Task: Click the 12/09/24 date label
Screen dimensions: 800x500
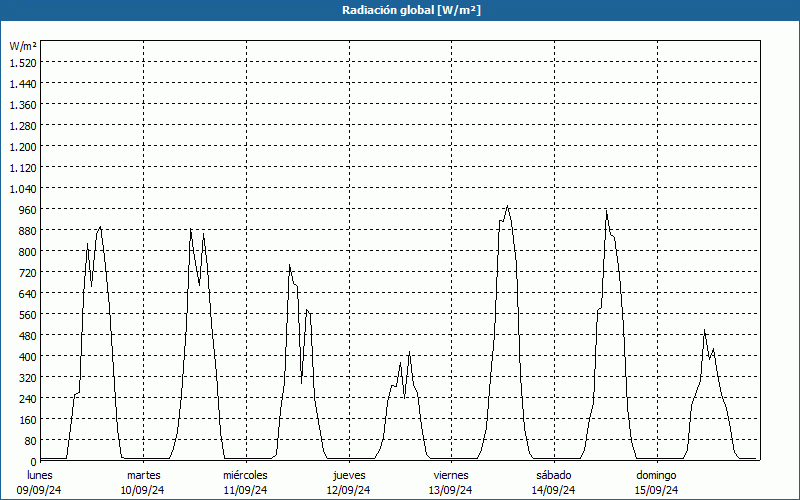Action: [348, 490]
